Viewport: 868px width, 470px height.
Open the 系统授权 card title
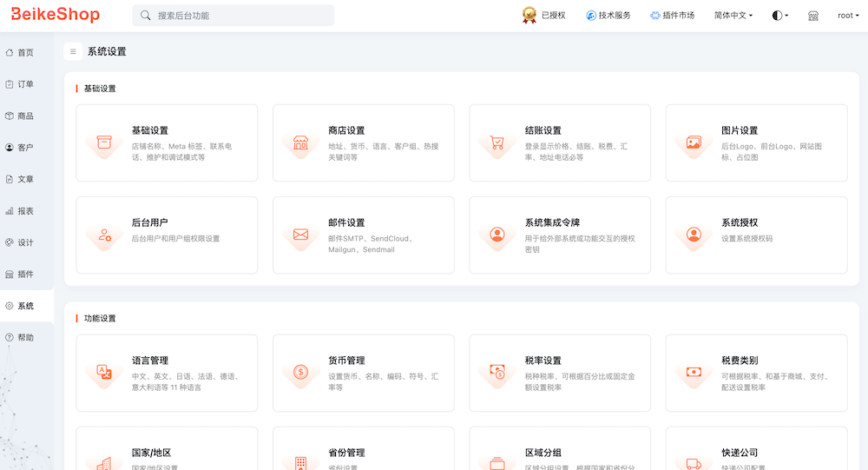[740, 222]
